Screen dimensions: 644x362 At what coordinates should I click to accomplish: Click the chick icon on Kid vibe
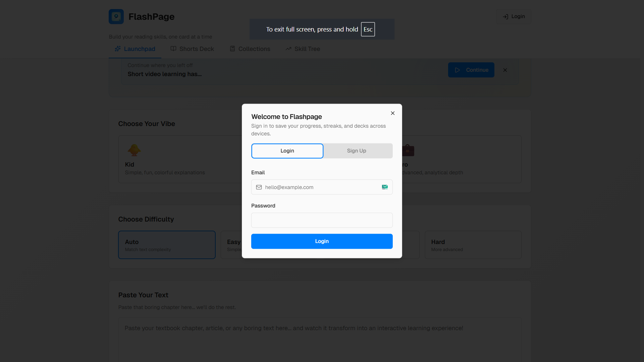[x=134, y=150]
